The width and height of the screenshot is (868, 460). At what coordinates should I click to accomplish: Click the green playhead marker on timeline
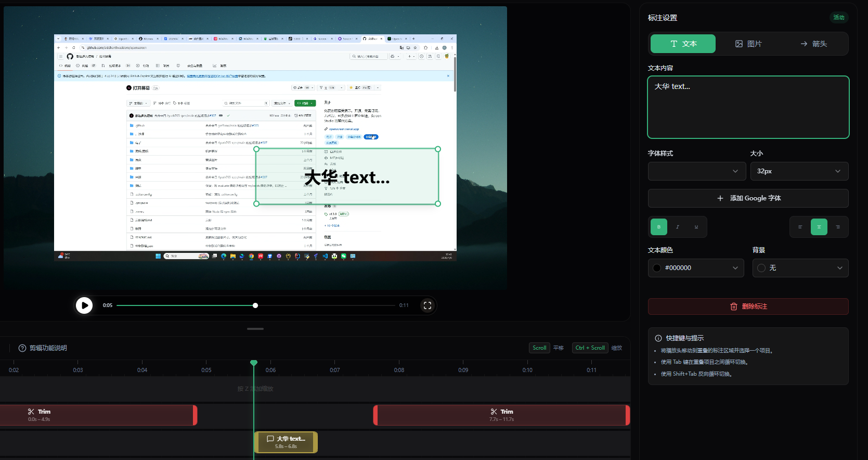coord(254,363)
